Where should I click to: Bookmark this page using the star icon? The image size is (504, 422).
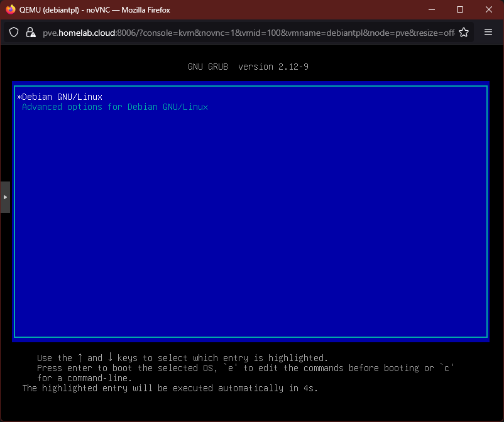pos(463,32)
